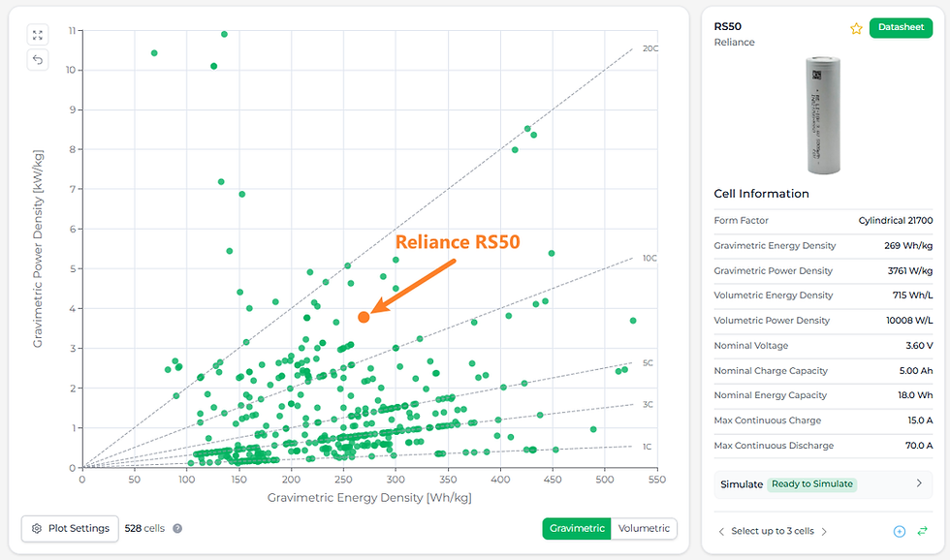950x560 pixels.
Task: Swap cells with the green arrows icon
Action: click(x=922, y=531)
